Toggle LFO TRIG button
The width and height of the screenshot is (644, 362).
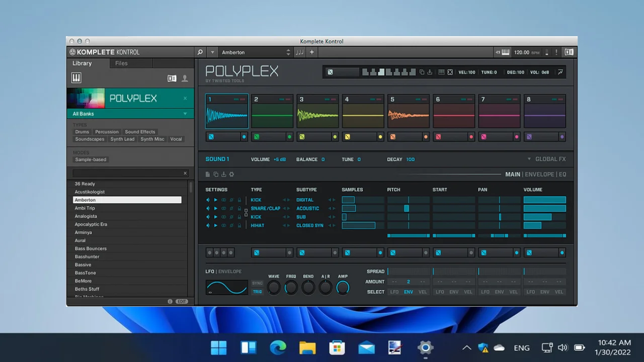tap(258, 292)
